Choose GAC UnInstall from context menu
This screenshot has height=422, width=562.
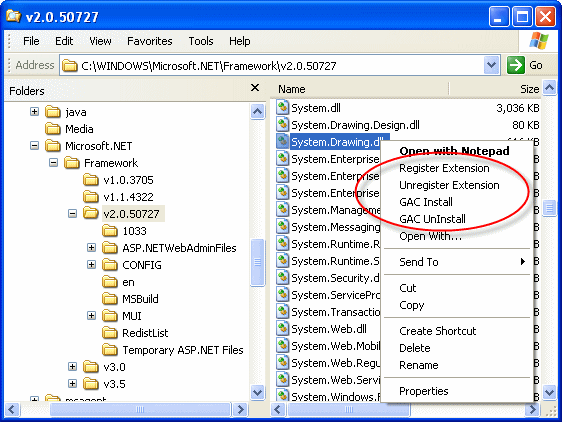457,219
